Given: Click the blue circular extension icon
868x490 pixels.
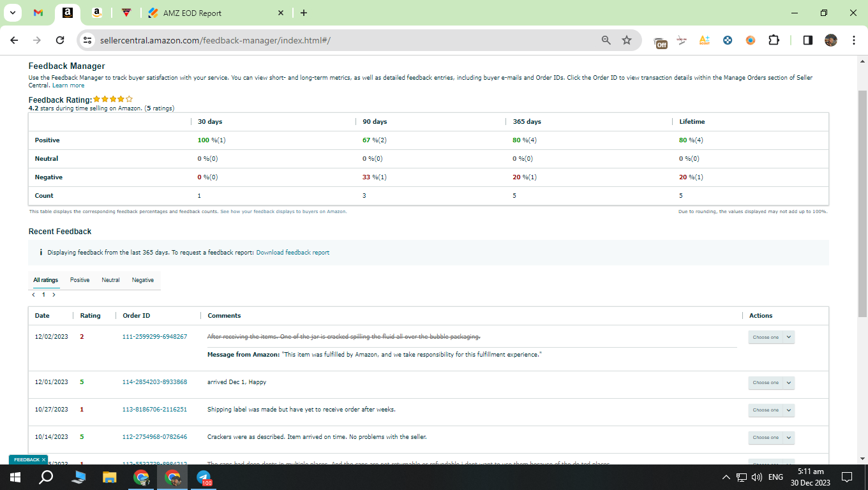Looking at the screenshot, I should pyautogui.click(x=728, y=40).
